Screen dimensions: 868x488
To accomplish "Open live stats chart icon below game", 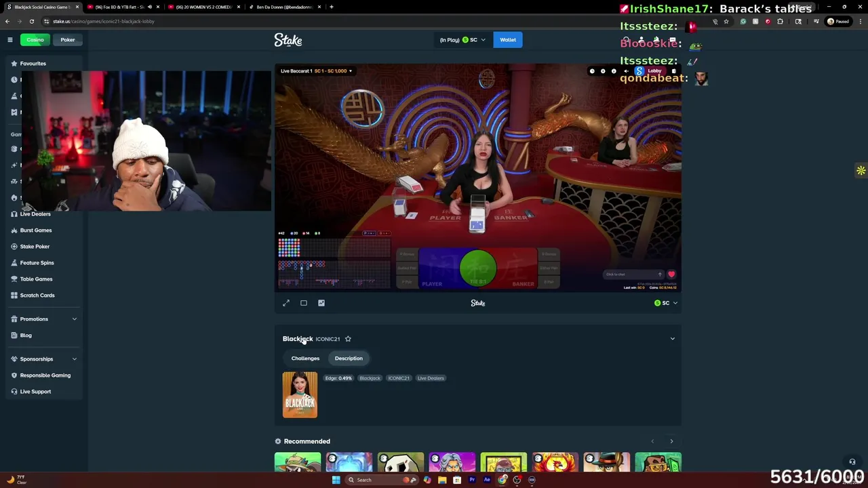I will point(321,303).
